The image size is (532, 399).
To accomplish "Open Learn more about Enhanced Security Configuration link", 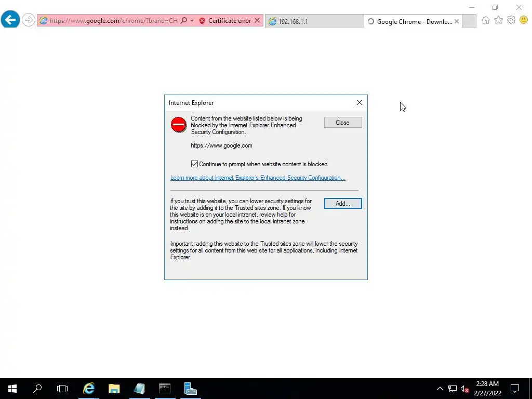I will tap(258, 178).
